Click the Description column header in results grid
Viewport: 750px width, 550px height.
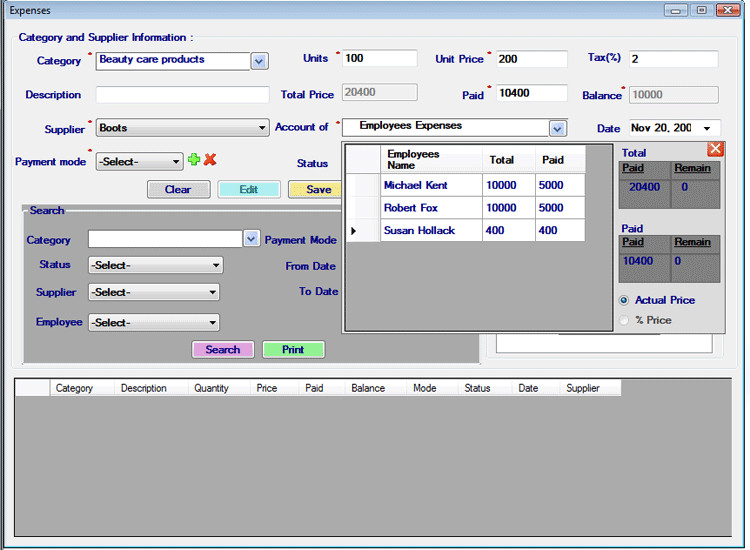[151, 388]
